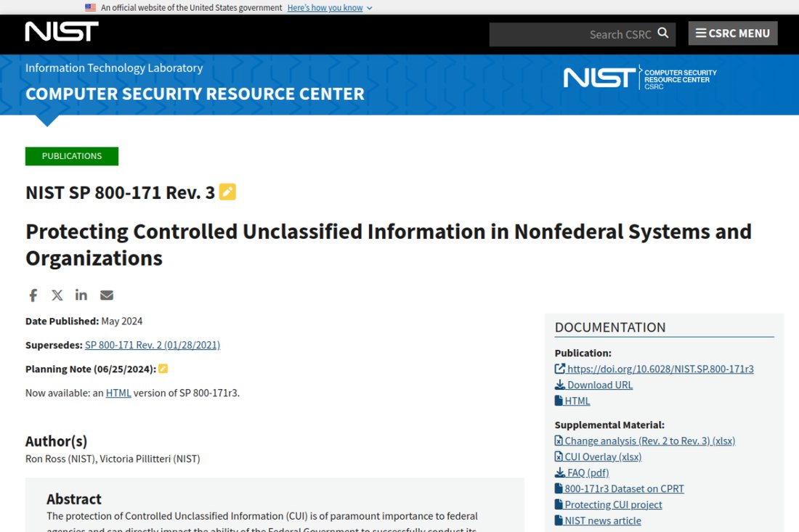Open SP 800-171 Rev. 2 superseded link

pyautogui.click(x=153, y=345)
